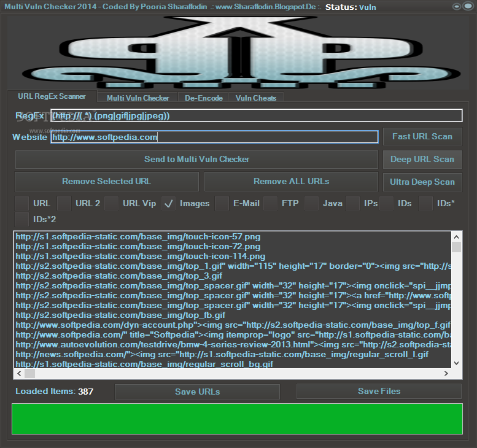Click Remove ALL URLs button

pyautogui.click(x=291, y=182)
